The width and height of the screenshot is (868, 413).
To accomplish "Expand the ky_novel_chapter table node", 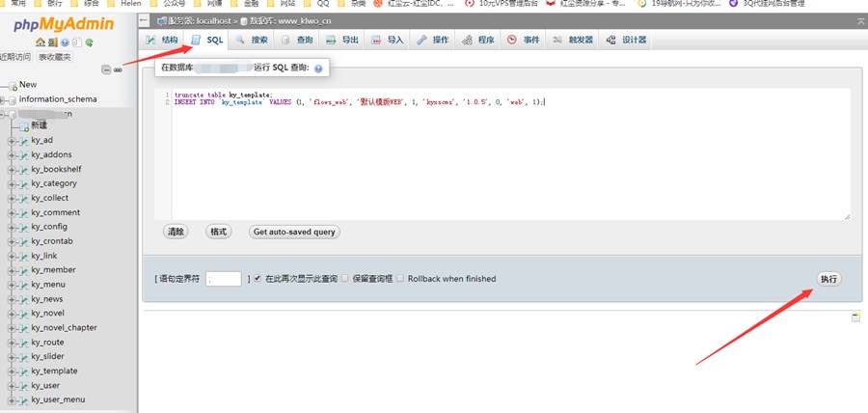I will [11, 328].
